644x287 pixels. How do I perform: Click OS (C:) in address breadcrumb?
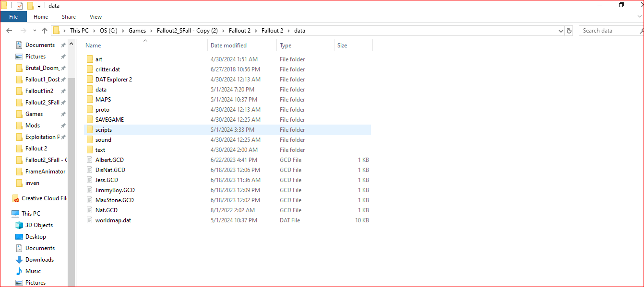108,31
